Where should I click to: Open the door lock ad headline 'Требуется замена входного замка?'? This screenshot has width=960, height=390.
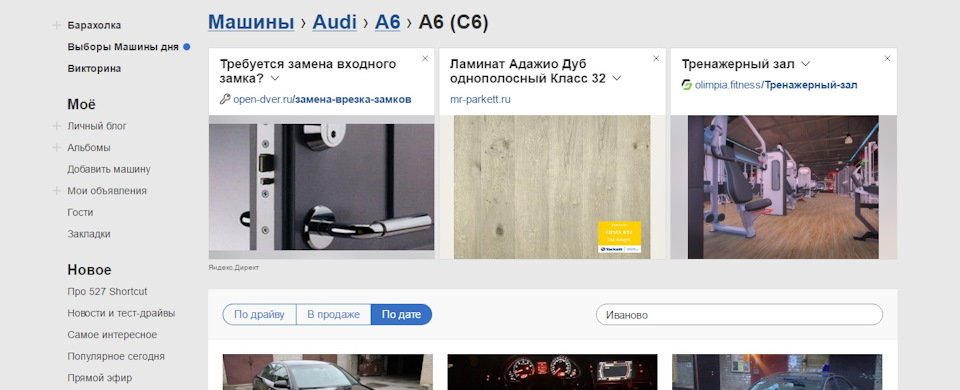tap(308, 71)
